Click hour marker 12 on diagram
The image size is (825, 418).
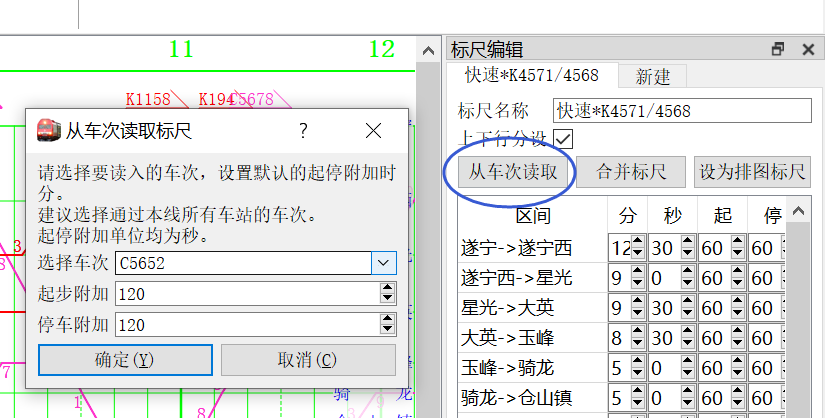(381, 49)
